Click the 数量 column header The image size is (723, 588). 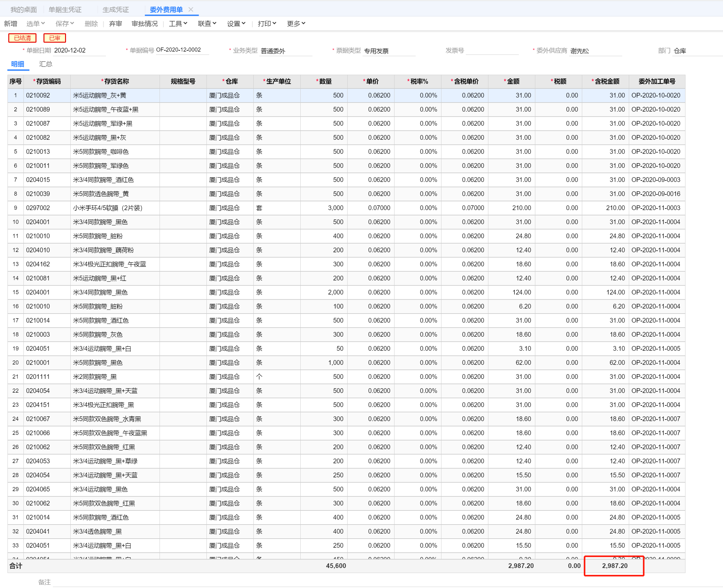click(x=324, y=81)
